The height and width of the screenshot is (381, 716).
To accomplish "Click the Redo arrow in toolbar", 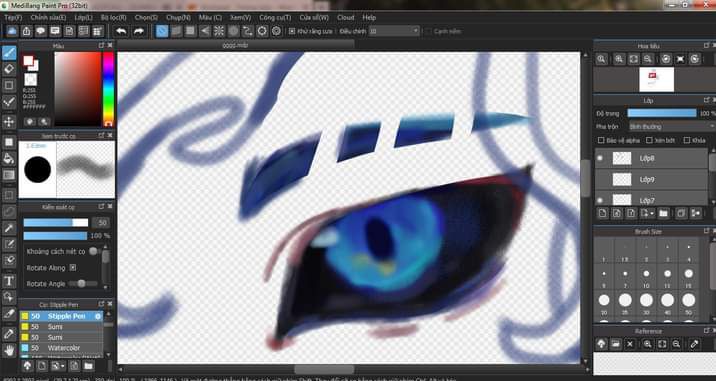I will click(x=138, y=31).
